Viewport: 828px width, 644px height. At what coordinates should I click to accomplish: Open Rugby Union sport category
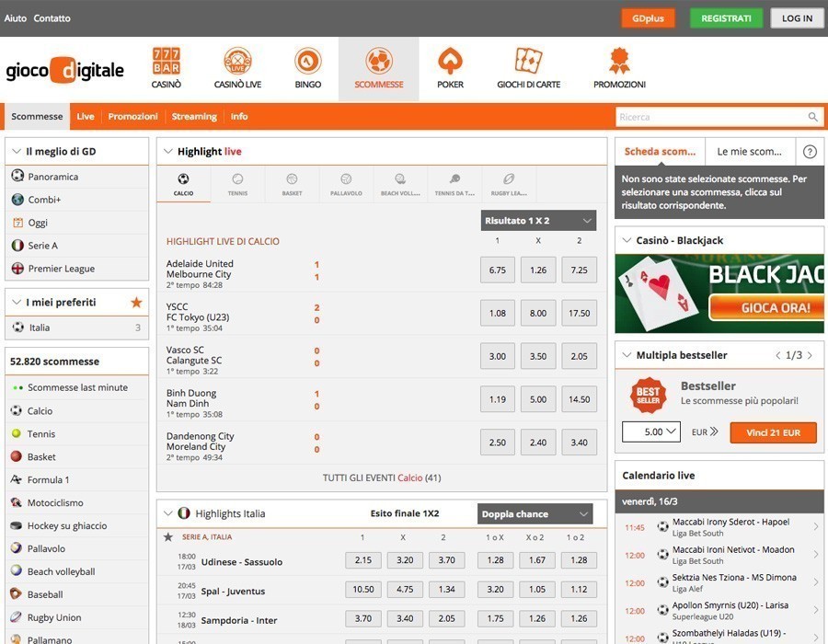tap(77, 617)
